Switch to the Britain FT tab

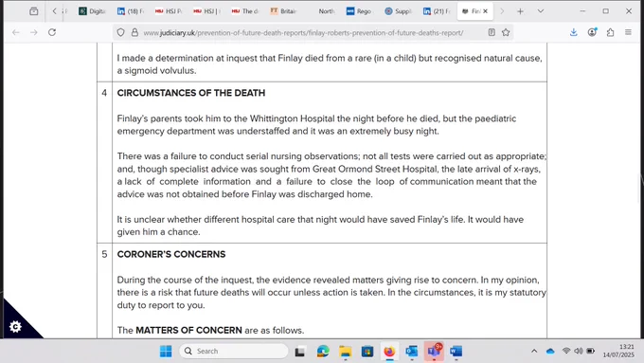[x=283, y=11]
